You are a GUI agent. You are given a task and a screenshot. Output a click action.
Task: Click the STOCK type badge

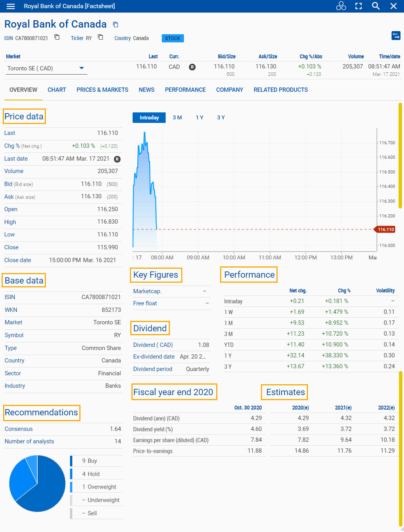pos(172,38)
